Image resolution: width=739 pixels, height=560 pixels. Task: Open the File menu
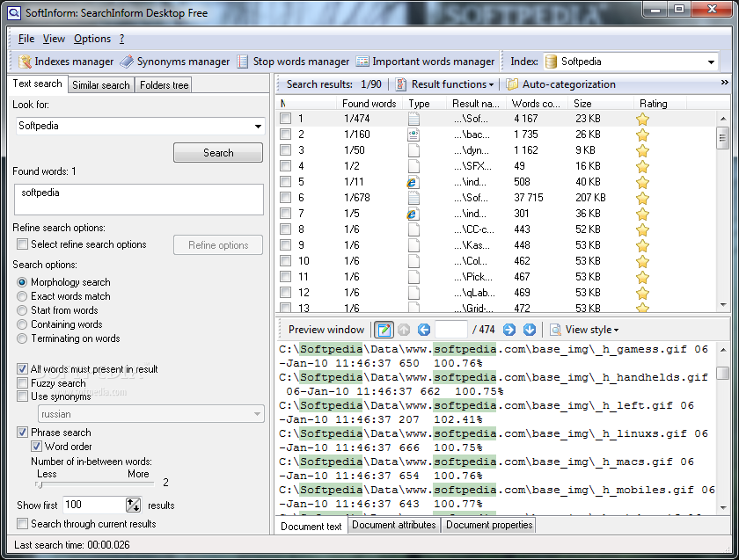[x=26, y=39]
